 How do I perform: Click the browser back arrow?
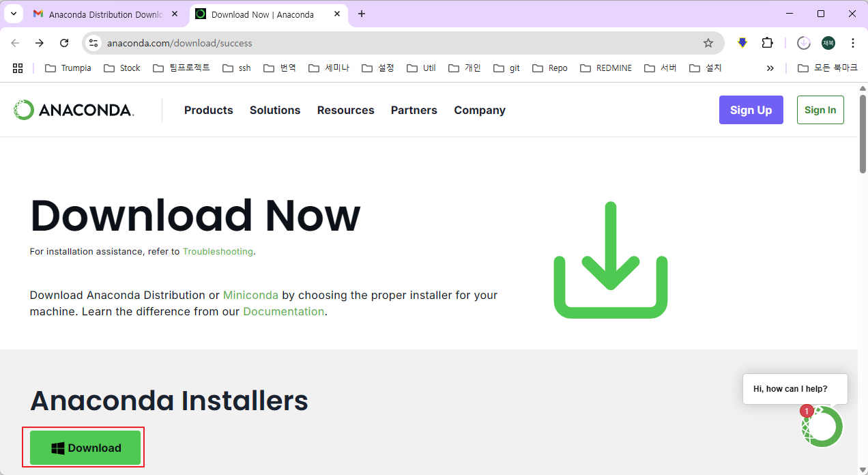[15, 43]
